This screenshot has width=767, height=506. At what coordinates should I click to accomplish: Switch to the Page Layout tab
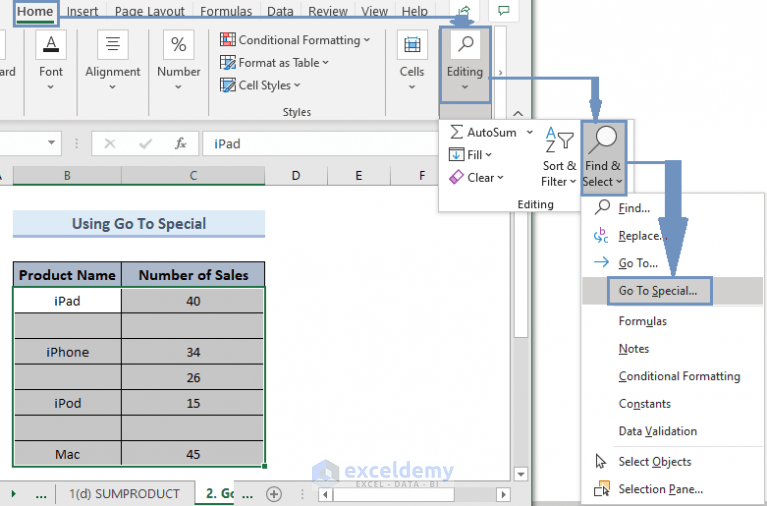click(149, 11)
